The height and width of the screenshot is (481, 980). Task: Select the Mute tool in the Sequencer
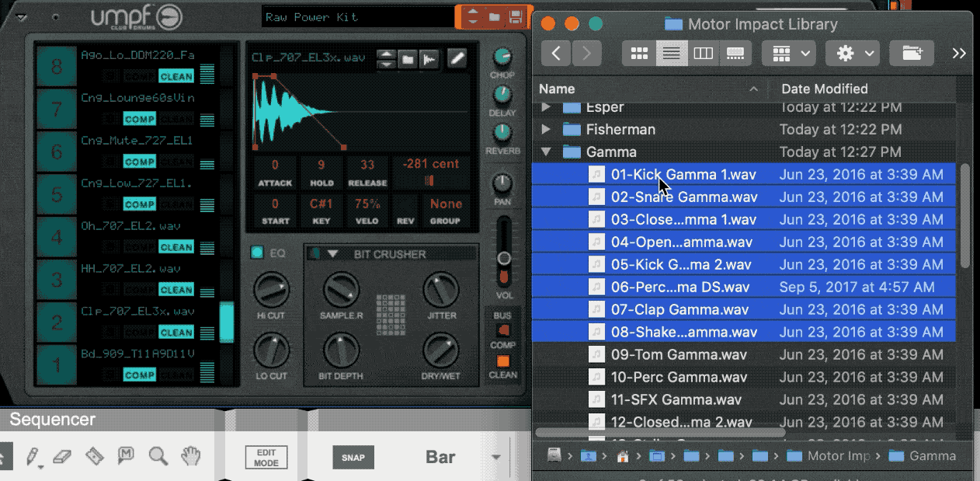pos(127,456)
